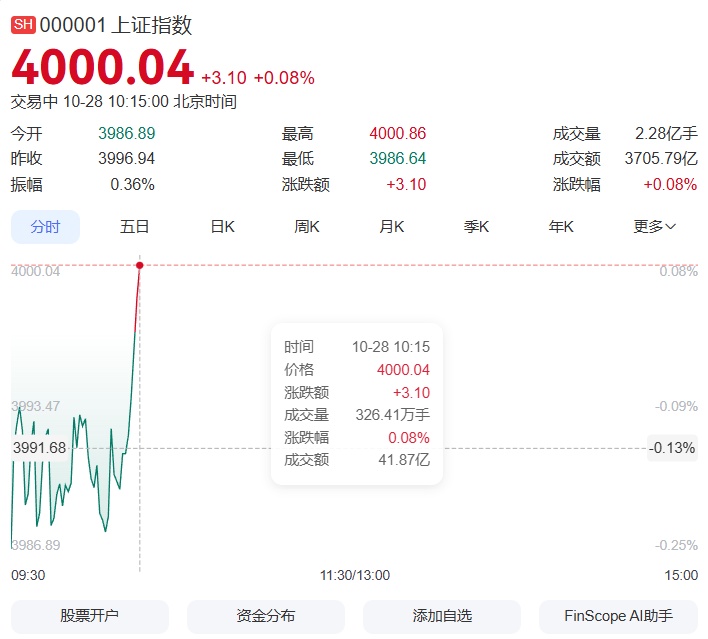Click the 000001 上证指数 index title
The height and width of the screenshot is (639, 708).
[x=116, y=26]
